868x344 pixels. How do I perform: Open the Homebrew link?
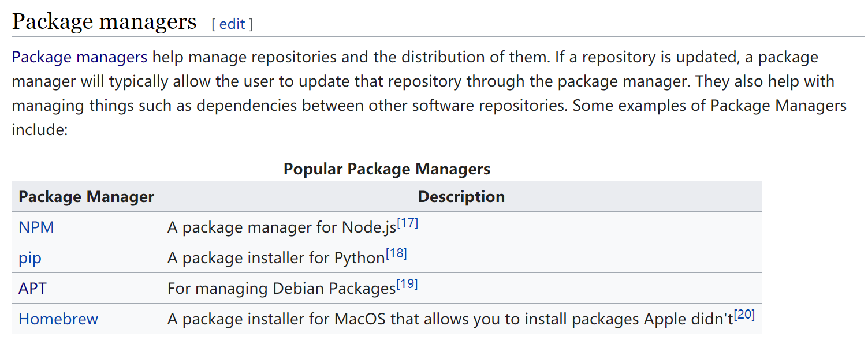pos(58,319)
